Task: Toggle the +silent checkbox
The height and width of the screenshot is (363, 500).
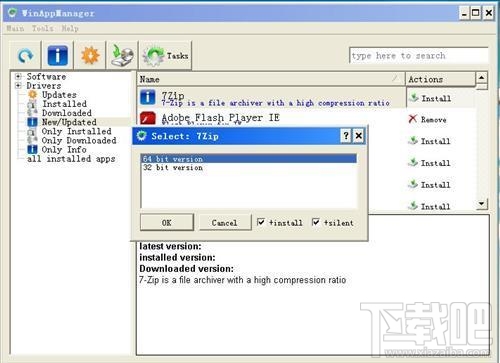Action: click(x=316, y=222)
